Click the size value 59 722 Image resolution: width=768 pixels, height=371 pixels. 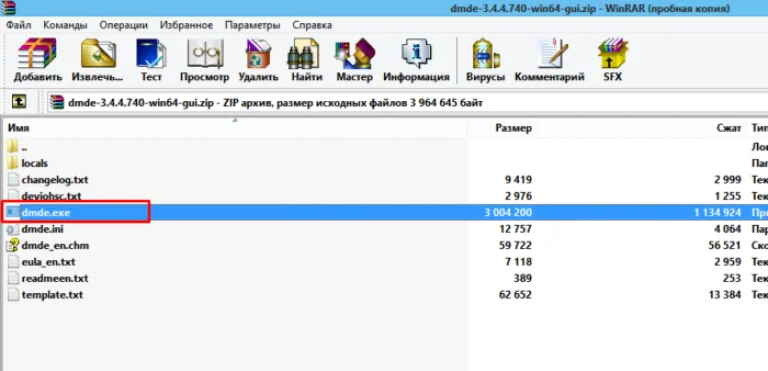[x=515, y=246]
